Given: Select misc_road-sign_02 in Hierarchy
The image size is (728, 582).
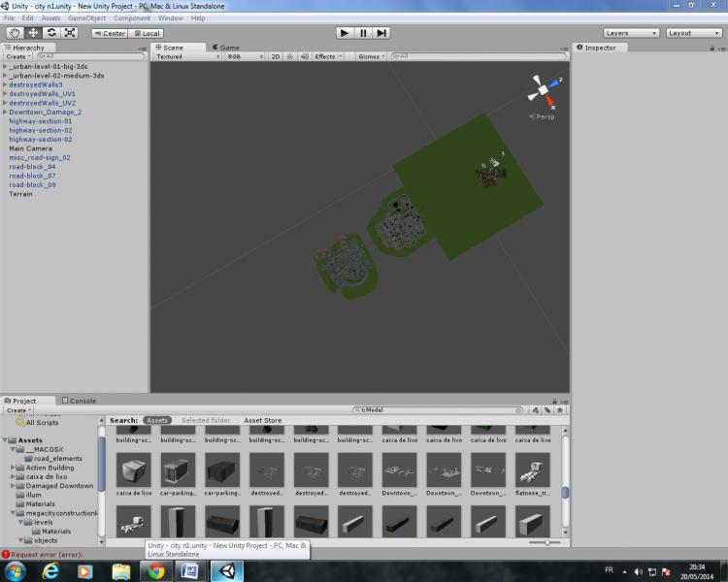Looking at the screenshot, I should (x=40, y=157).
